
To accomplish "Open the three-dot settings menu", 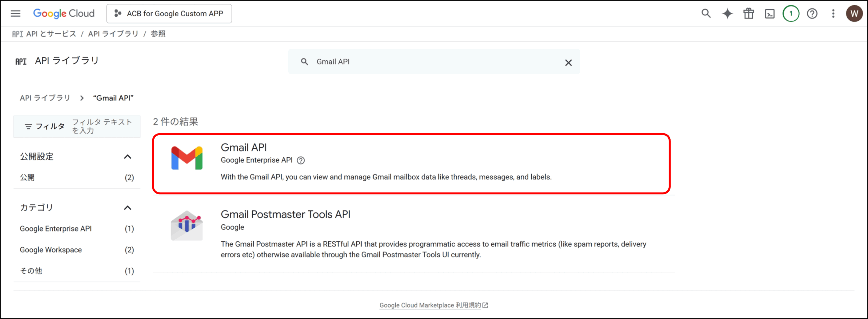I will 833,14.
